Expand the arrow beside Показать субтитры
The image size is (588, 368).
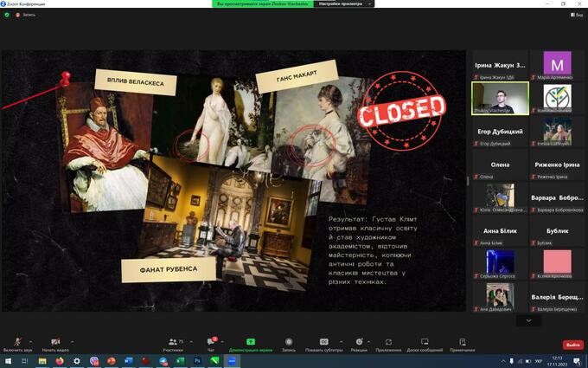pos(341,341)
